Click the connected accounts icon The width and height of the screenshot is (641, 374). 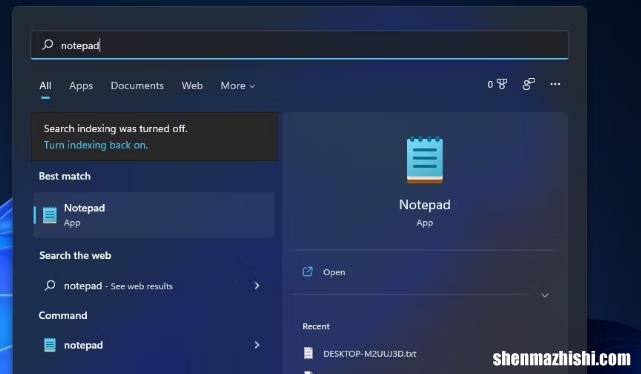pos(528,84)
